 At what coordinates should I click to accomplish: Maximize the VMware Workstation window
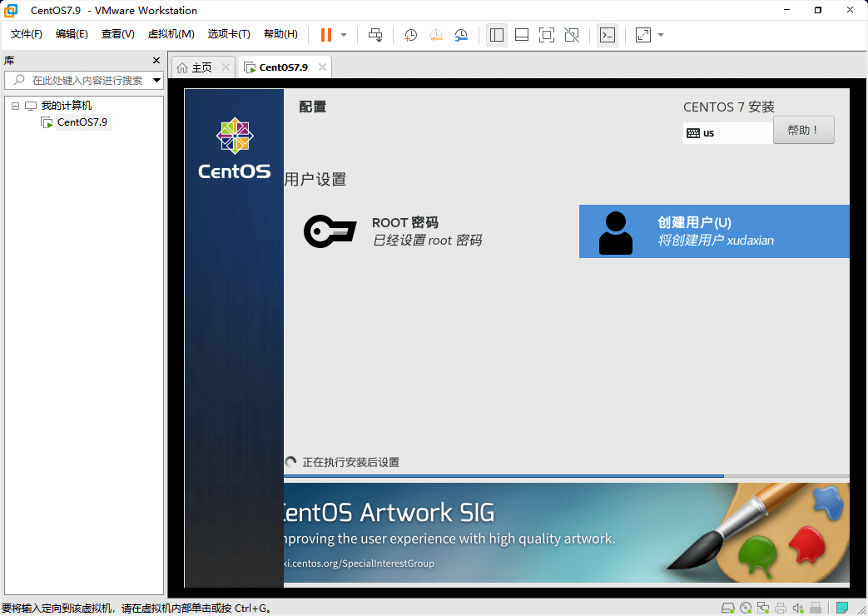pyautogui.click(x=817, y=10)
